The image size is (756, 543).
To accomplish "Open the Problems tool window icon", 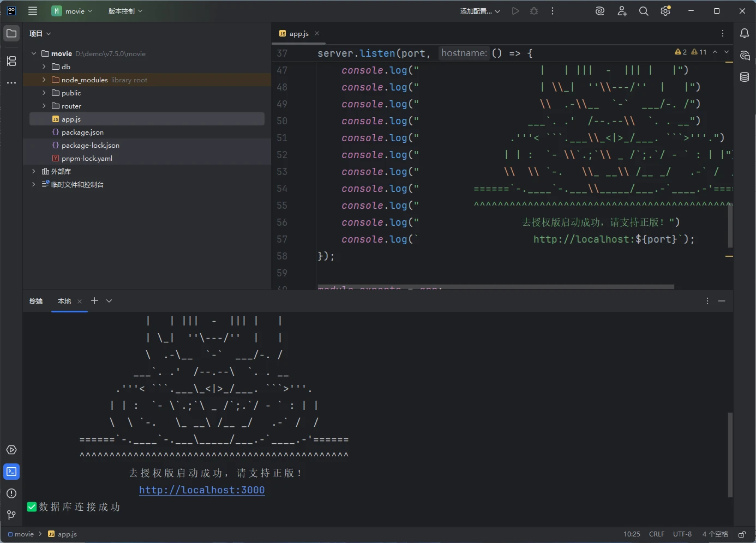I will click(x=11, y=493).
